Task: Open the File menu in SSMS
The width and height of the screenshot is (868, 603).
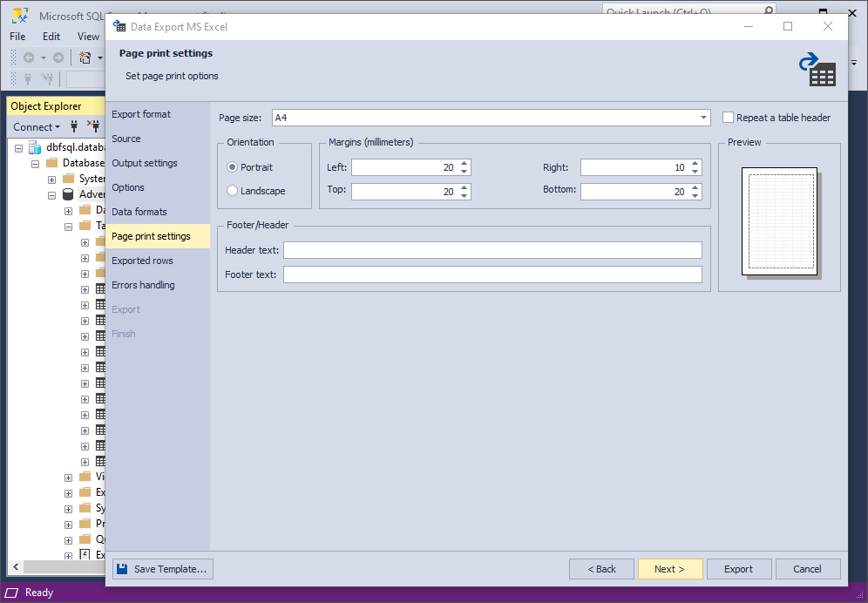Action: 17,36
